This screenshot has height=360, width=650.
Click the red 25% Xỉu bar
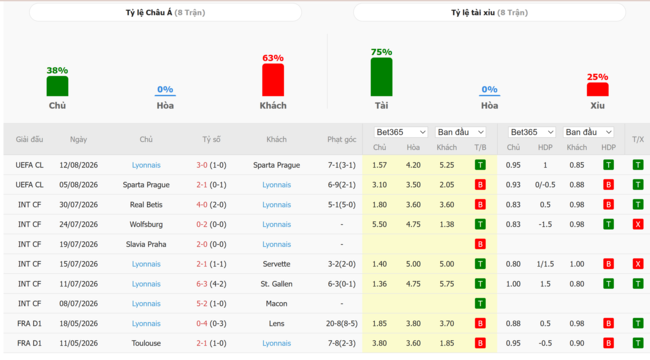click(x=597, y=90)
